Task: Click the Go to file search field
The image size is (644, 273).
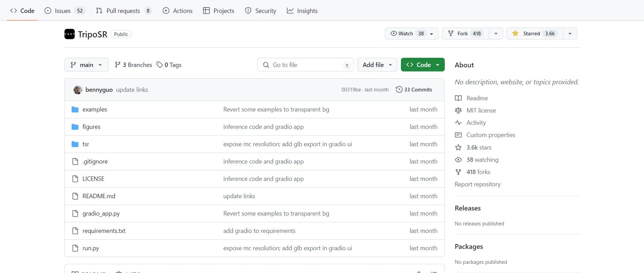Action: [306, 65]
